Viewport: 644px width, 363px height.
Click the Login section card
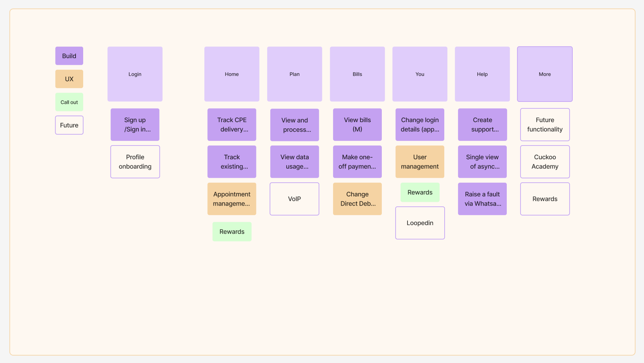pyautogui.click(x=135, y=74)
